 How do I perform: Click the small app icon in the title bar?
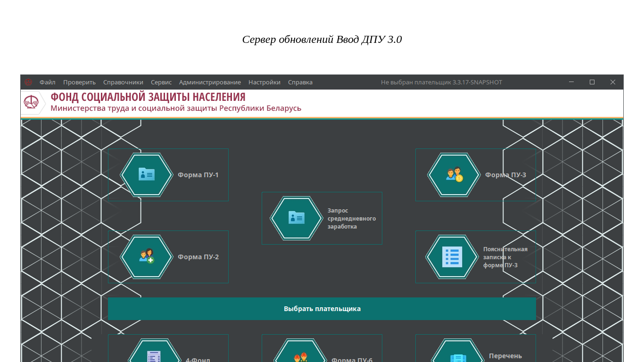coord(28,82)
